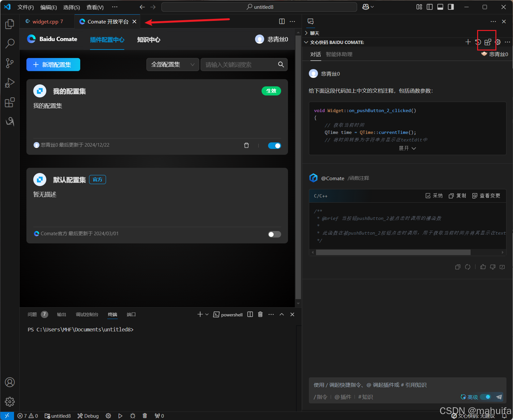Viewport: 513px width, 420px height.
Task: Click the debug bug icon in status bar
Action: pos(132,416)
